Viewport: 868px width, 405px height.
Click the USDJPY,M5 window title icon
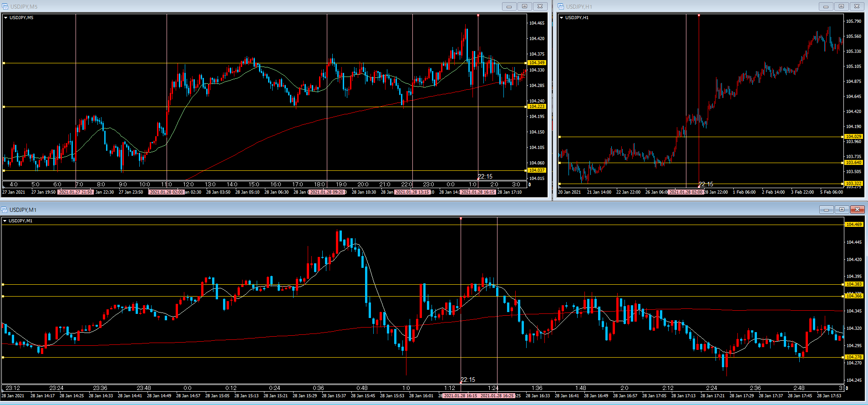5,6
